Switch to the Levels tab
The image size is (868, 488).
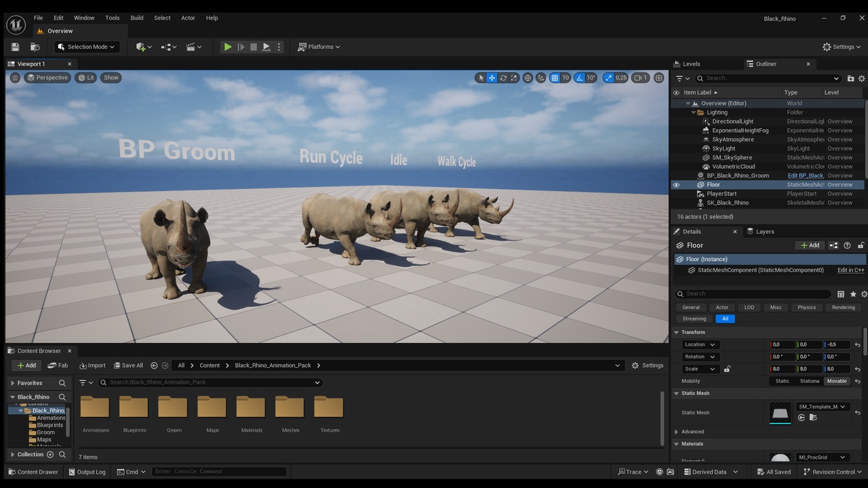691,64
